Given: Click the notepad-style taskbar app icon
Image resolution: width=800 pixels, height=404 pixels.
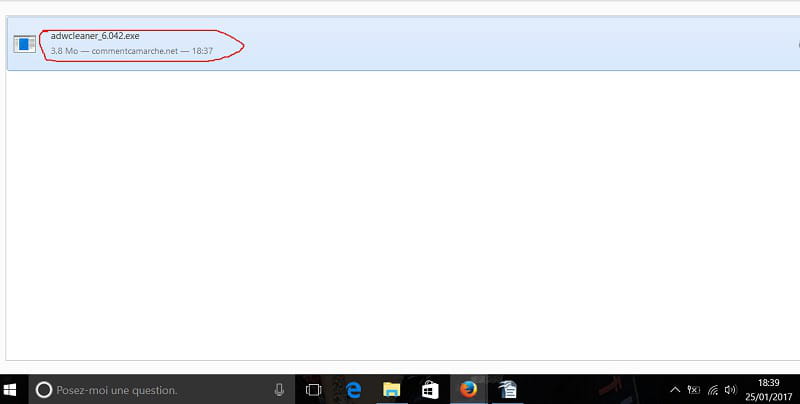Looking at the screenshot, I should (x=507, y=390).
